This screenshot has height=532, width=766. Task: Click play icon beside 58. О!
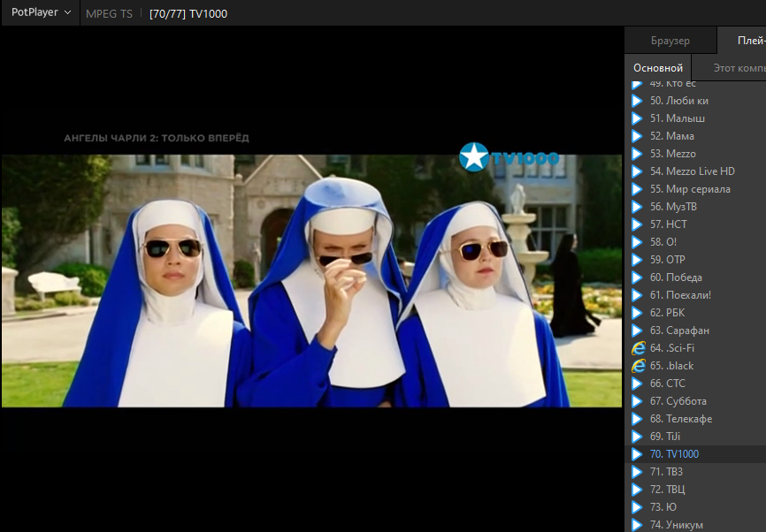click(x=637, y=242)
